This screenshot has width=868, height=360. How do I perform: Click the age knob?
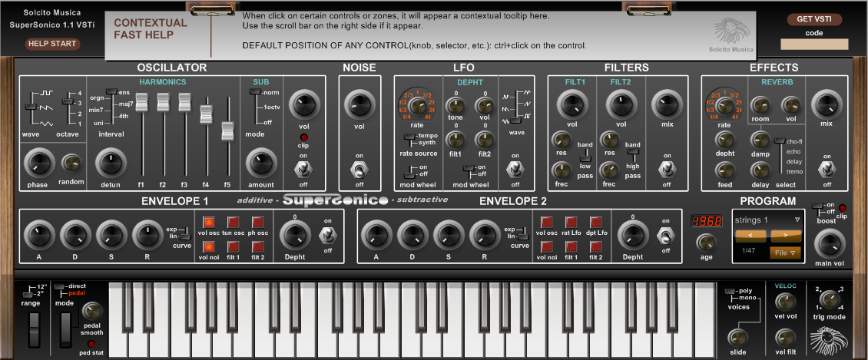(x=705, y=243)
